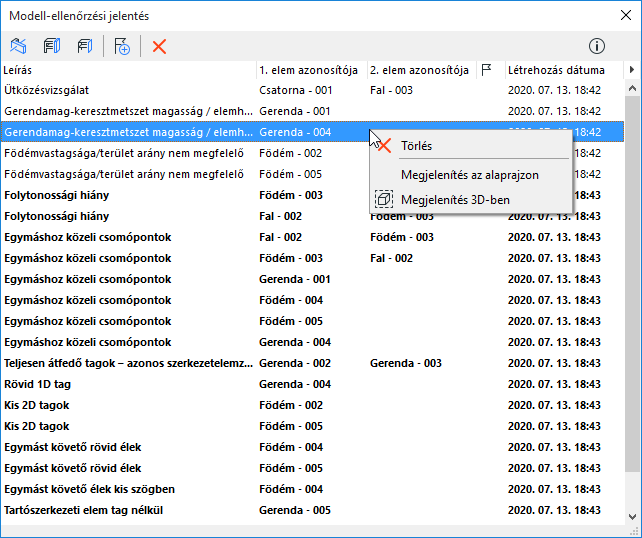Select the Rövid 1D tag row
The width and height of the screenshot is (642, 538).
pos(313,384)
